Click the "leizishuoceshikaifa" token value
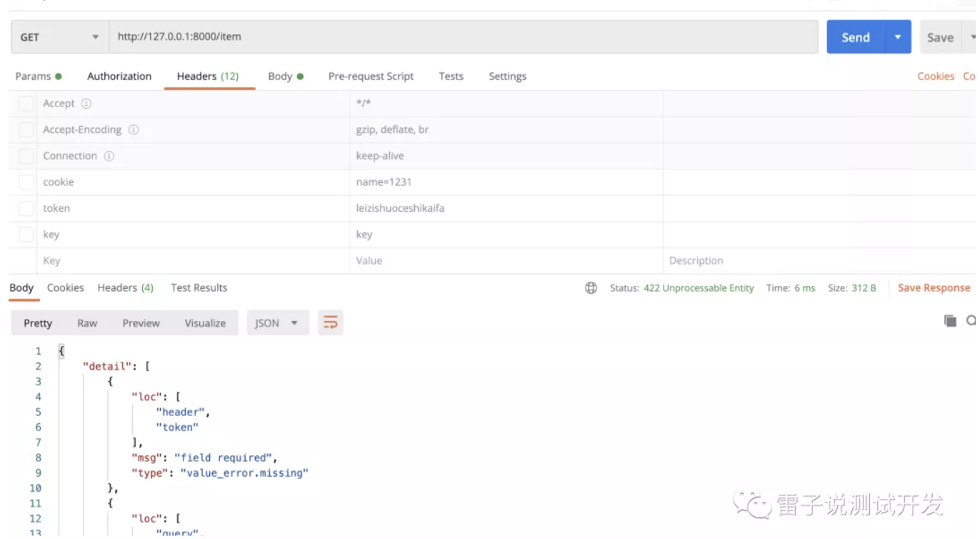980x539 pixels. tap(400, 209)
